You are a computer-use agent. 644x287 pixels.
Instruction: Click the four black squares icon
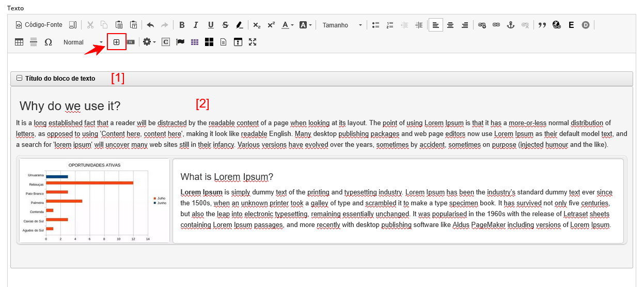tap(209, 42)
